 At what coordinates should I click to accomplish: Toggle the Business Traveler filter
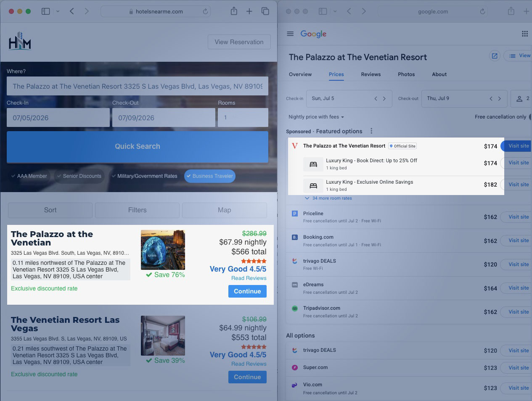(x=209, y=176)
